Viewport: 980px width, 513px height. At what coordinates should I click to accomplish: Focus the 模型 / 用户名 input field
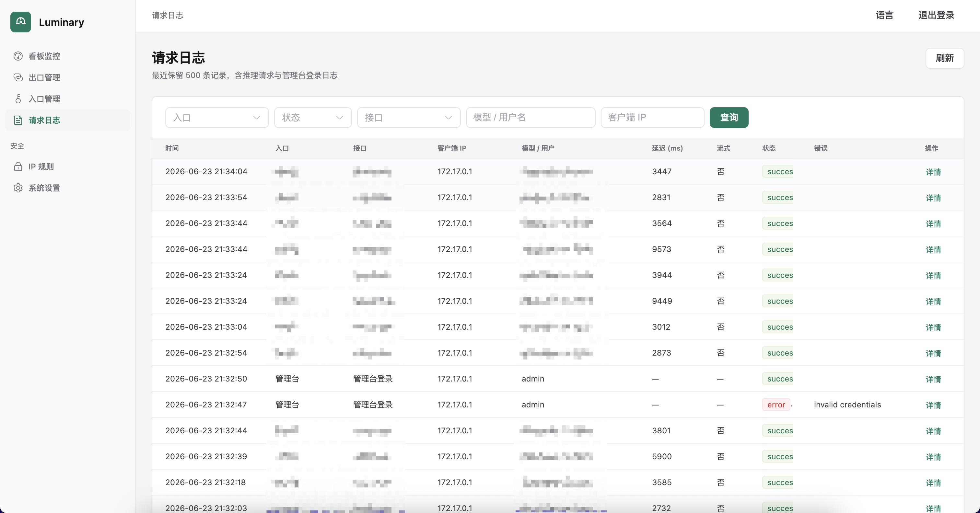pos(530,117)
